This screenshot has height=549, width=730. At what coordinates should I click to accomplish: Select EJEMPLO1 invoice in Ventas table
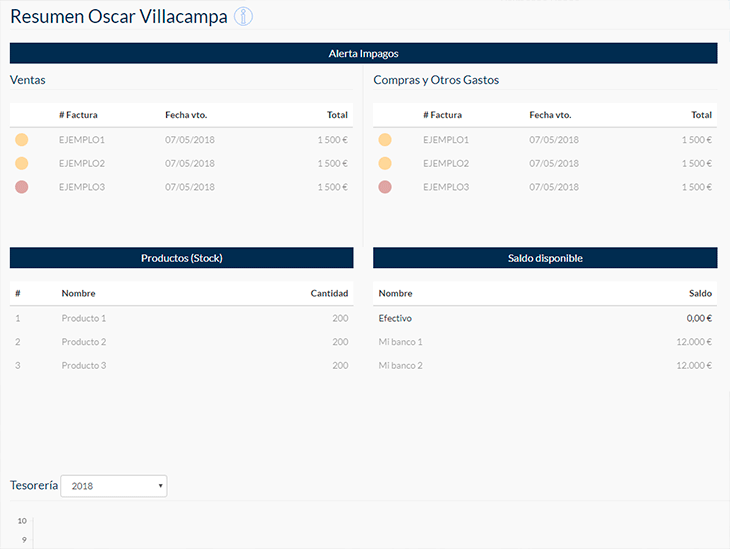82,140
